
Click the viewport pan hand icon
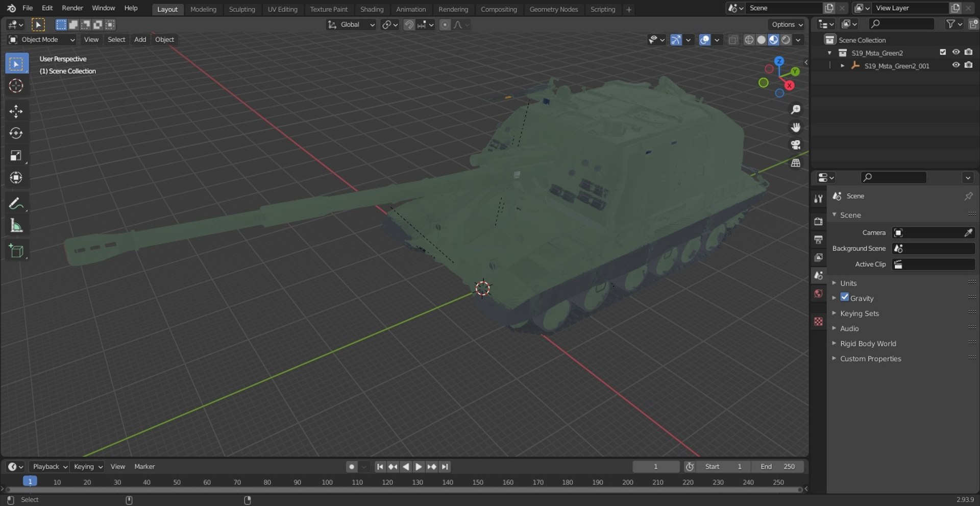[x=795, y=127]
